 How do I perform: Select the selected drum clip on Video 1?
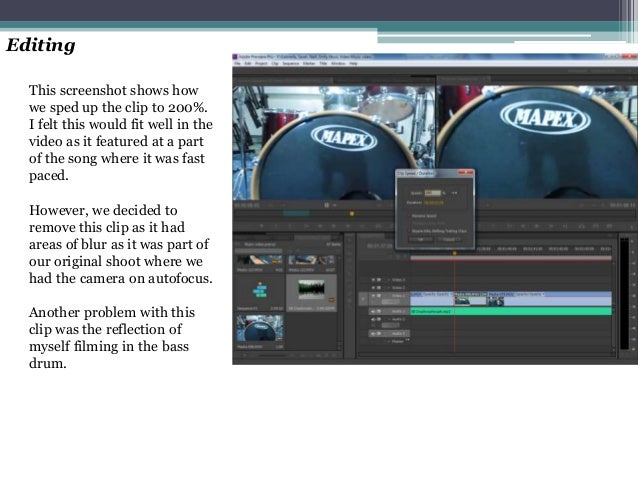470,299
